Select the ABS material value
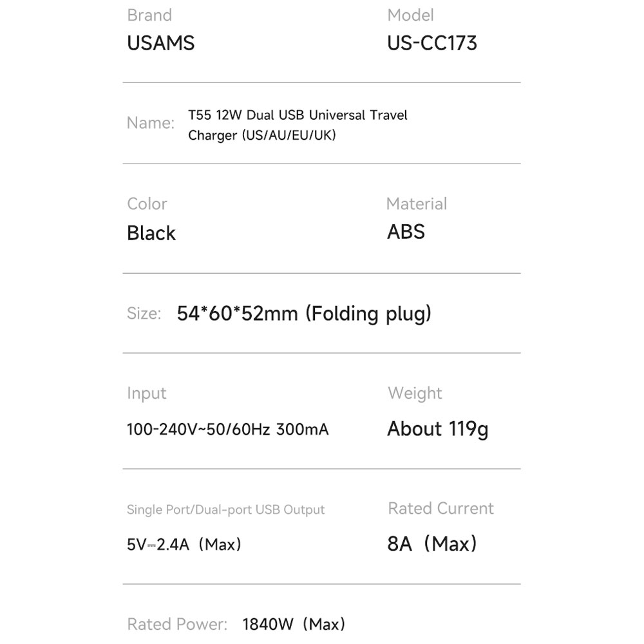The height and width of the screenshot is (644, 644). coord(406,232)
